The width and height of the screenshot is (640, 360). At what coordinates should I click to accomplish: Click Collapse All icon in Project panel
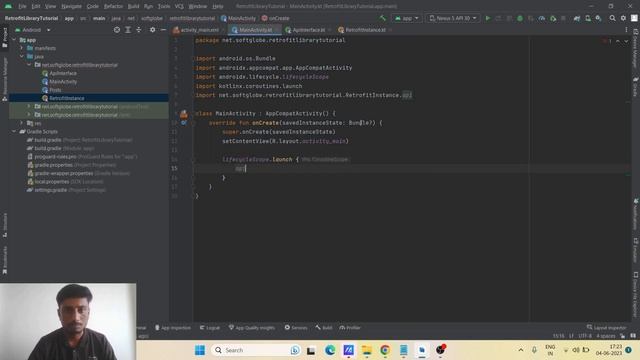pos(139,30)
